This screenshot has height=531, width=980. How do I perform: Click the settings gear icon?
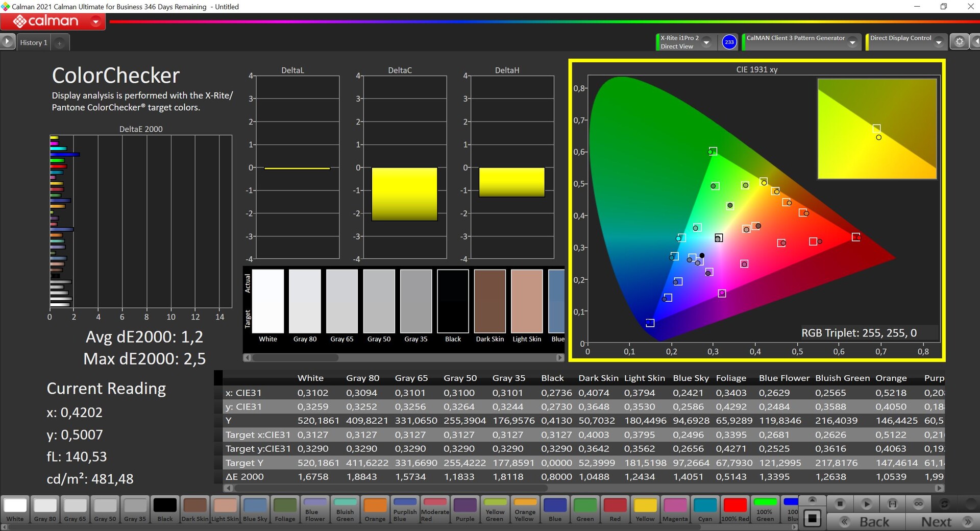[x=959, y=42]
